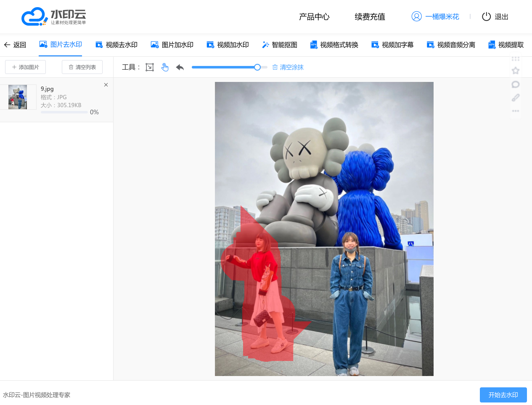
Task: Select the rectangle selection tool
Action: pos(150,67)
